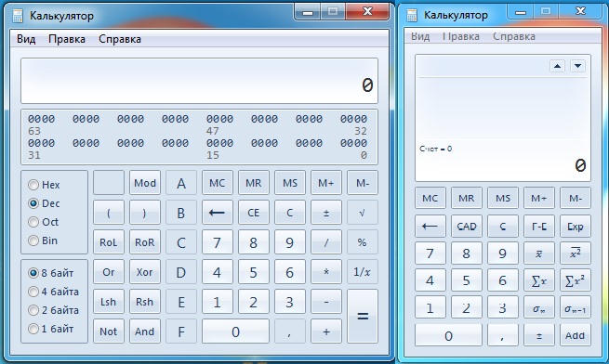Click the mean x̄ button

[539, 253]
